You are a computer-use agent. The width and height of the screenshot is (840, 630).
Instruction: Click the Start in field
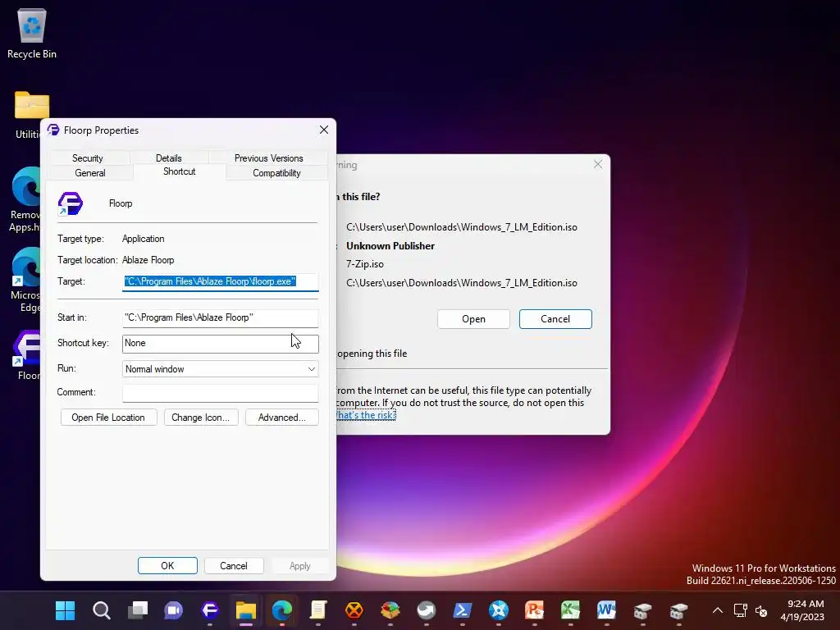pyautogui.click(x=220, y=317)
